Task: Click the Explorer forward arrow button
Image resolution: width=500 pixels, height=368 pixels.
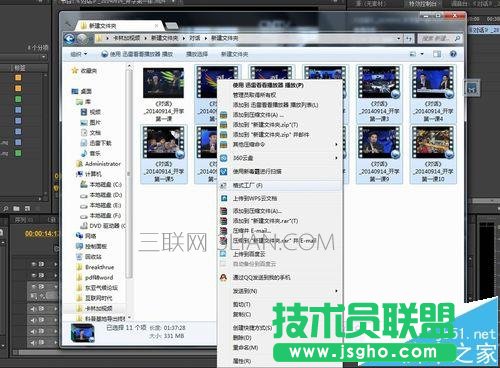Action: (82, 39)
